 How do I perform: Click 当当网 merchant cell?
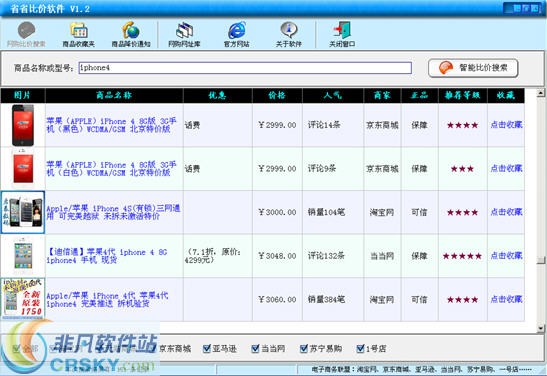point(382,256)
